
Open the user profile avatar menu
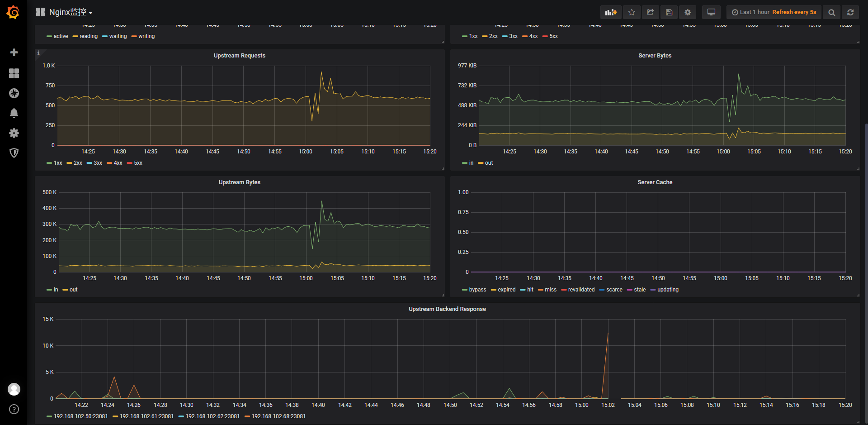(x=14, y=389)
